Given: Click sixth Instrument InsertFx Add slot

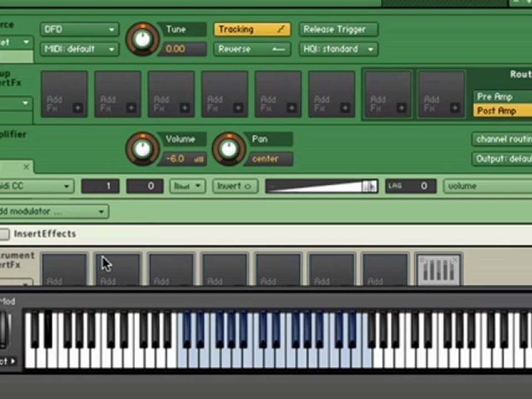Looking at the screenshot, I should click(x=331, y=270).
